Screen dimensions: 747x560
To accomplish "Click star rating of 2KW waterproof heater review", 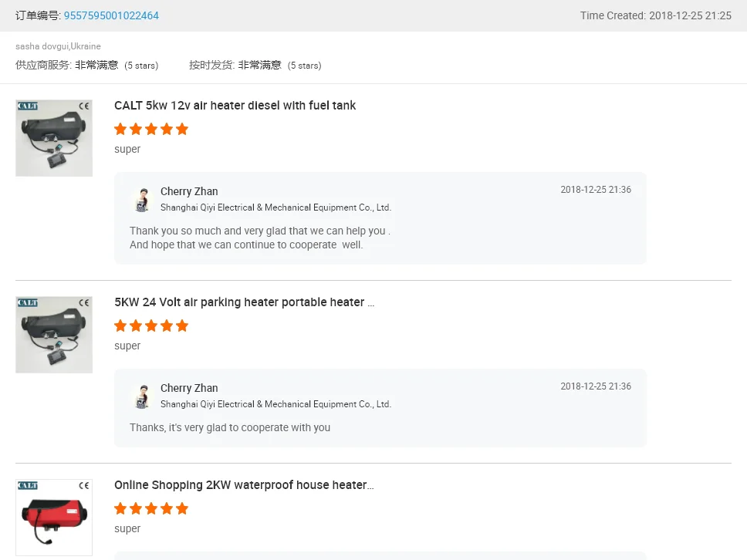I will click(151, 508).
